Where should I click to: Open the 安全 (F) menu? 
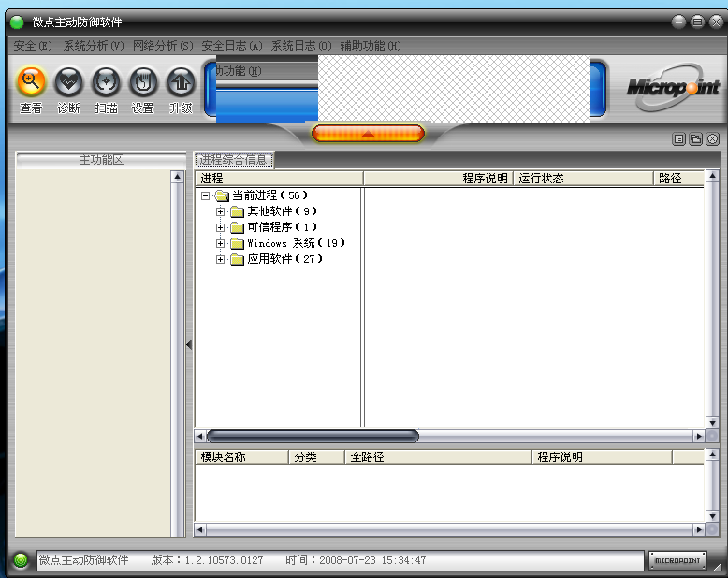[x=32, y=46]
